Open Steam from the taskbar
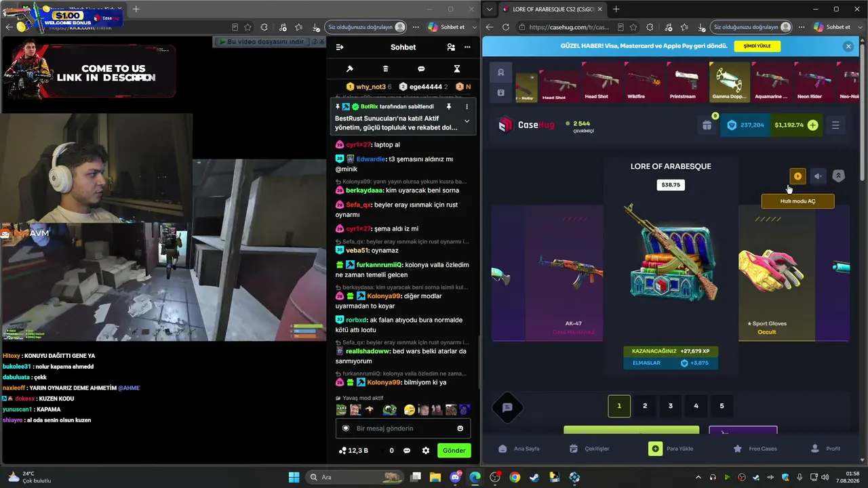This screenshot has width=868, height=488. click(x=534, y=477)
